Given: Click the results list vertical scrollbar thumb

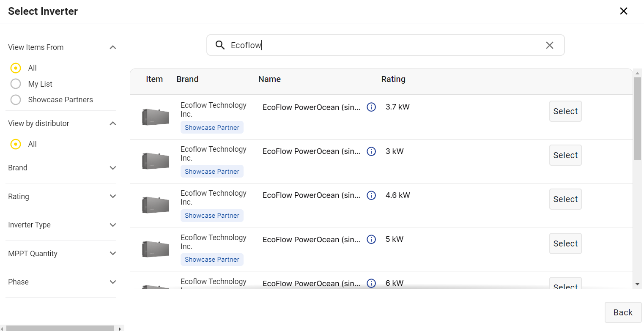Looking at the screenshot, I should 637,118.
